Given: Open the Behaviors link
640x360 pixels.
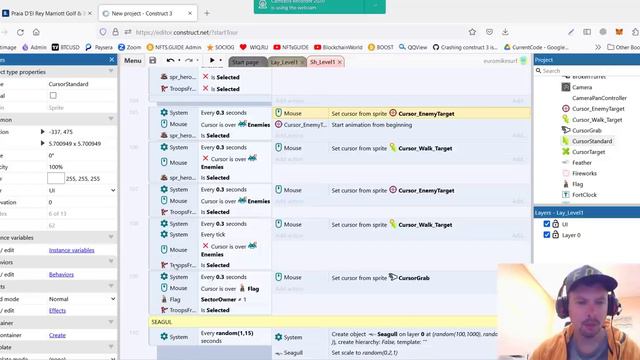Looking at the screenshot, I should coord(61,275).
